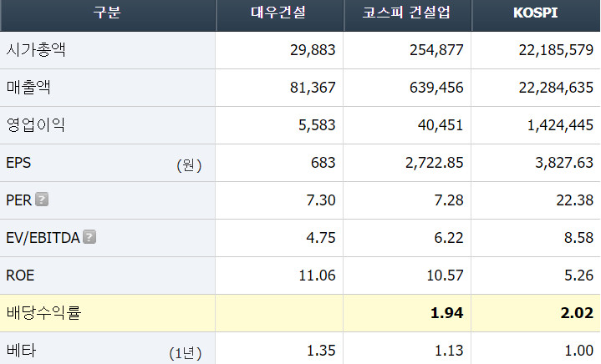Select the highlighted 배당수익률 row label
Viewport: 601px width, 364px height.
[x=43, y=313]
